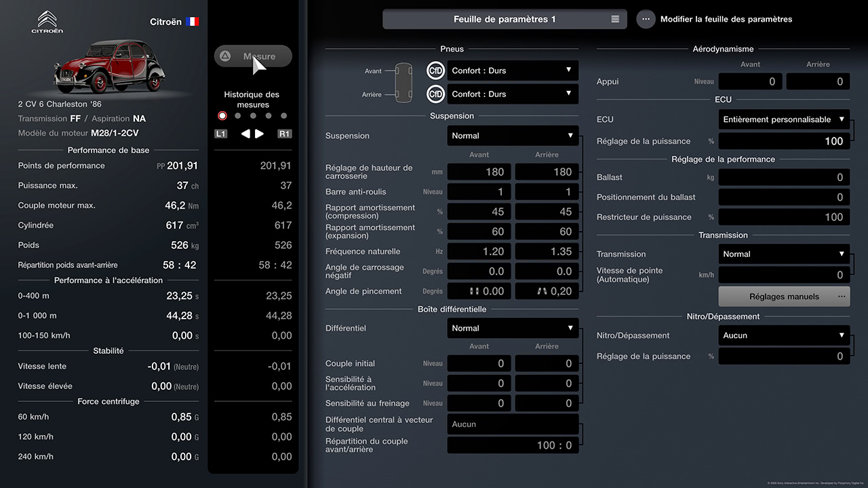Click the L1 shoulder button icon
The height and width of the screenshot is (488, 868).
[x=221, y=134]
